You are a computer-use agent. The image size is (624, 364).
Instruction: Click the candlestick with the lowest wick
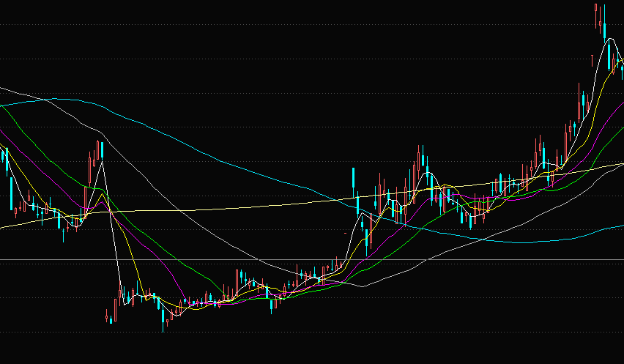163,317
